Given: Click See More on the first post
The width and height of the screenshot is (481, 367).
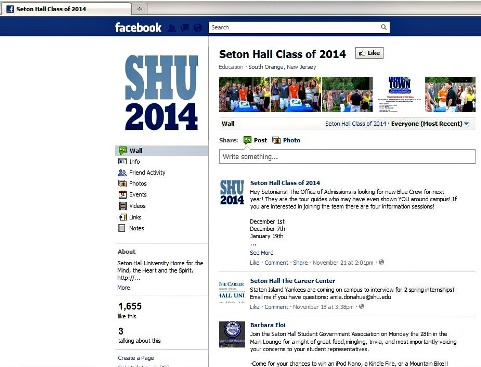Looking at the screenshot, I should coord(261,253).
